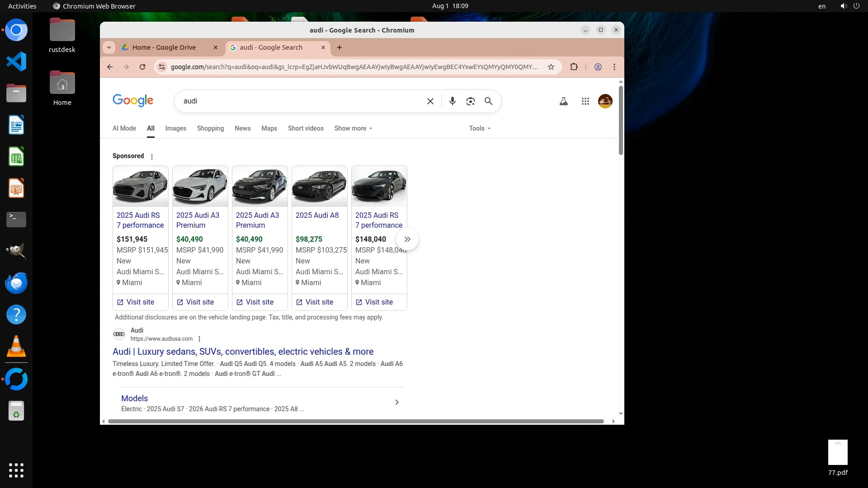868x488 pixels.
Task: Open Chromium extensions puzzle icon
Action: coord(574,67)
